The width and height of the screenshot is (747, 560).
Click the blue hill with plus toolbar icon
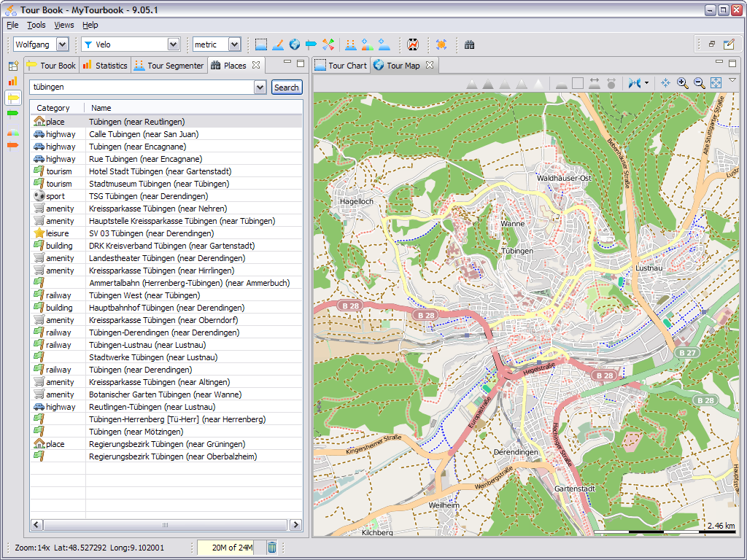(384, 44)
